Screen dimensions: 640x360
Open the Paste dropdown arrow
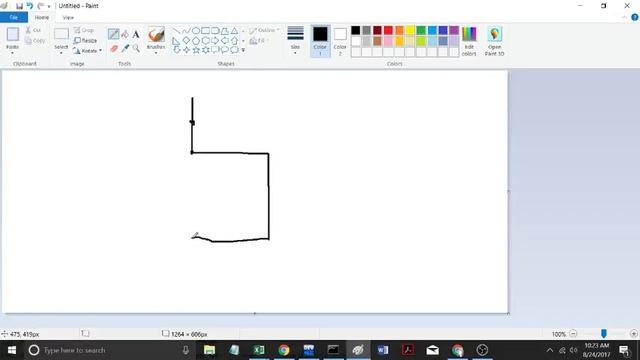pyautogui.click(x=12, y=53)
